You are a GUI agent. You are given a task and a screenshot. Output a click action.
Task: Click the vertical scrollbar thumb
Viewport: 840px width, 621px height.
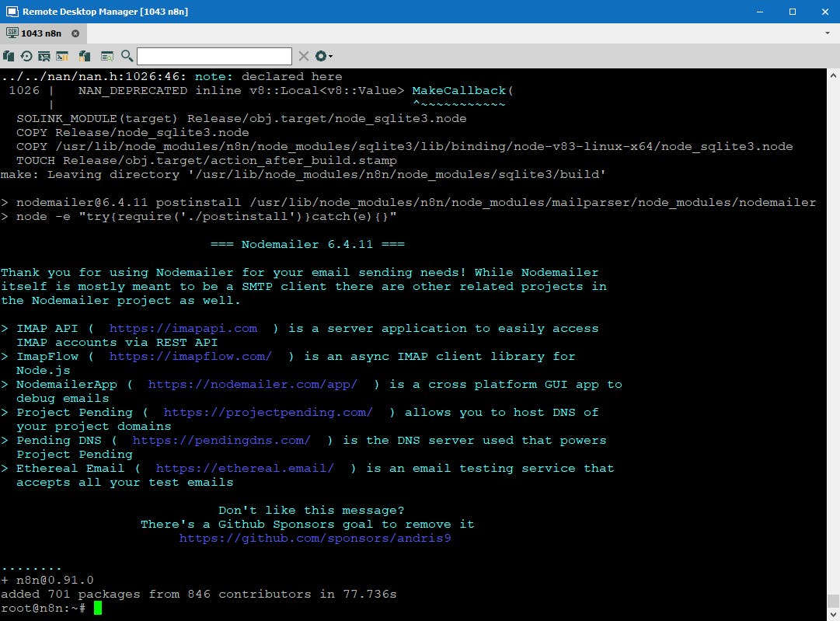[833, 601]
